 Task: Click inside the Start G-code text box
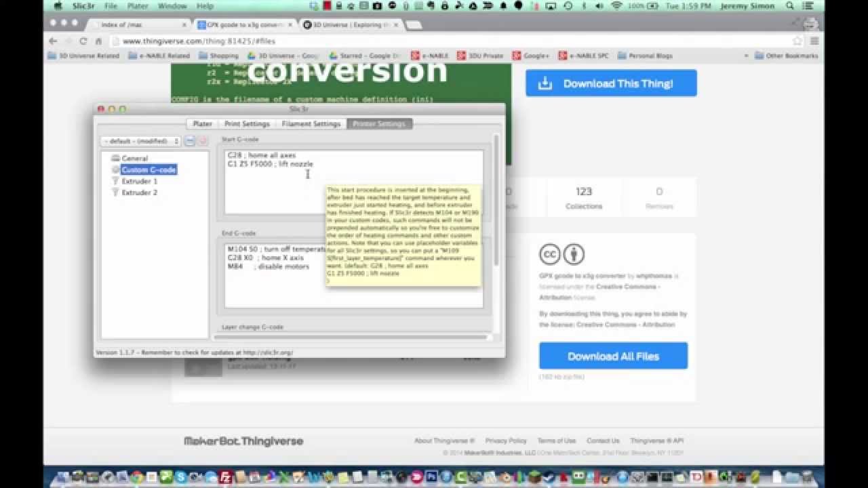[x=353, y=182]
